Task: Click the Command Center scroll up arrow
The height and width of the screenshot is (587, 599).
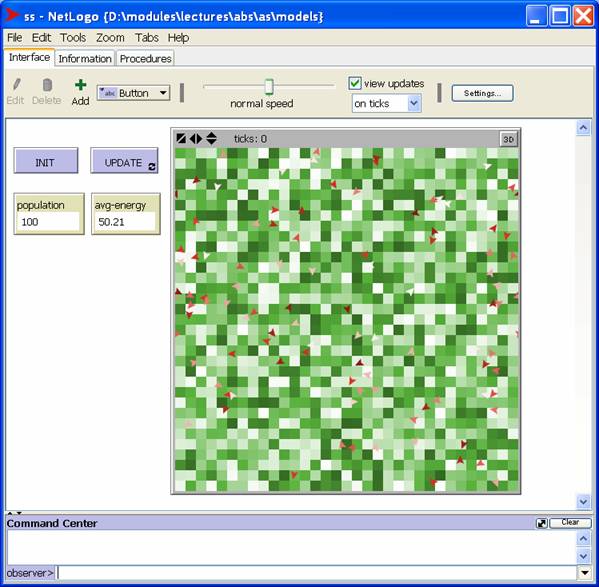Action: 583,538
